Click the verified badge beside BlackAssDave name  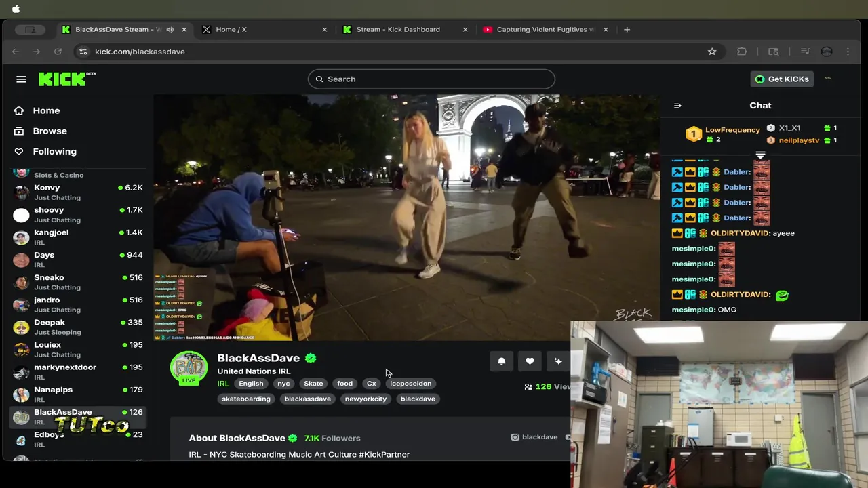pos(311,358)
